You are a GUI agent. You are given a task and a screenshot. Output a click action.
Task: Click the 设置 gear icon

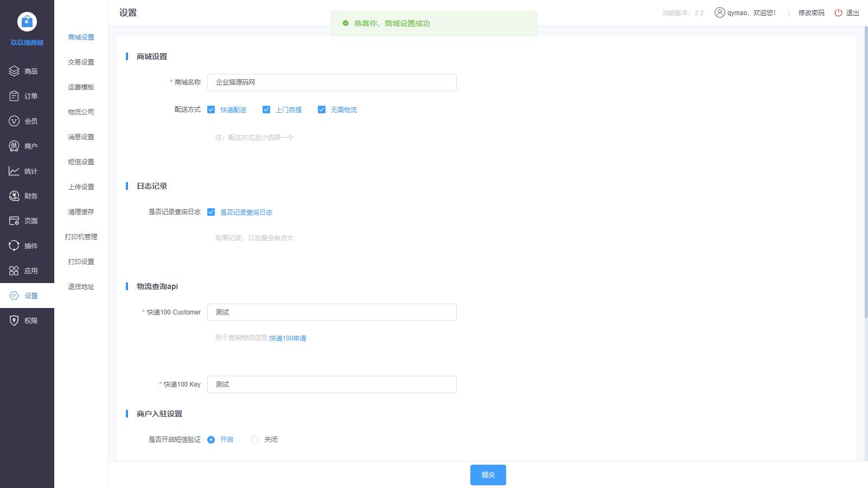(14, 296)
